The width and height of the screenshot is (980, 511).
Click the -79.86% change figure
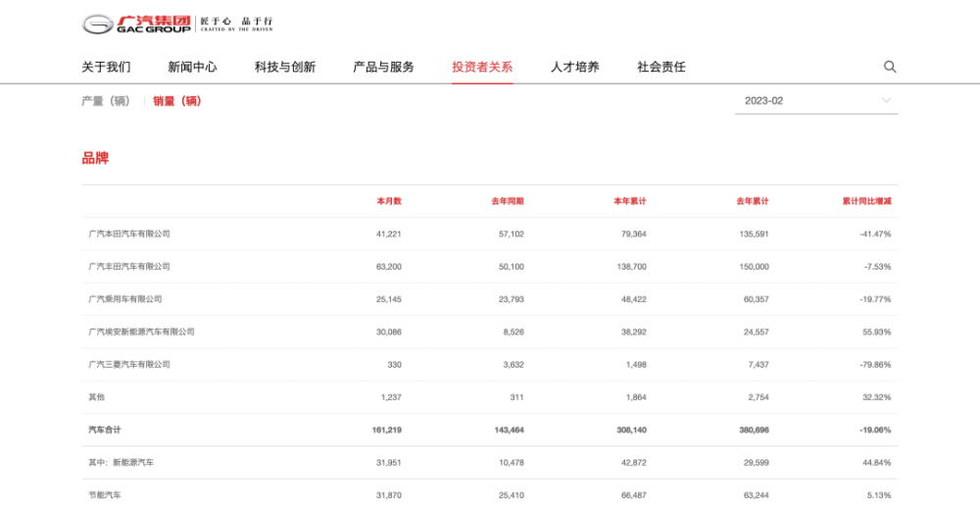[875, 364]
